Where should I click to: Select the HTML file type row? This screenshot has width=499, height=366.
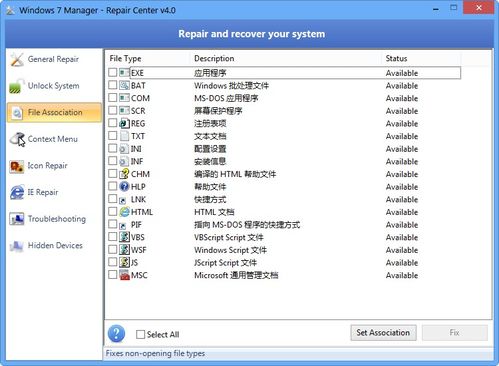click(283, 212)
